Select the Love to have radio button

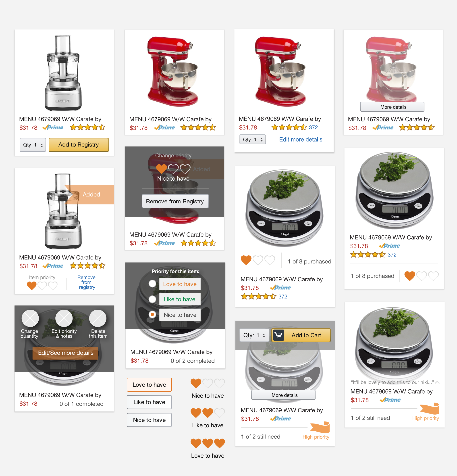point(152,284)
